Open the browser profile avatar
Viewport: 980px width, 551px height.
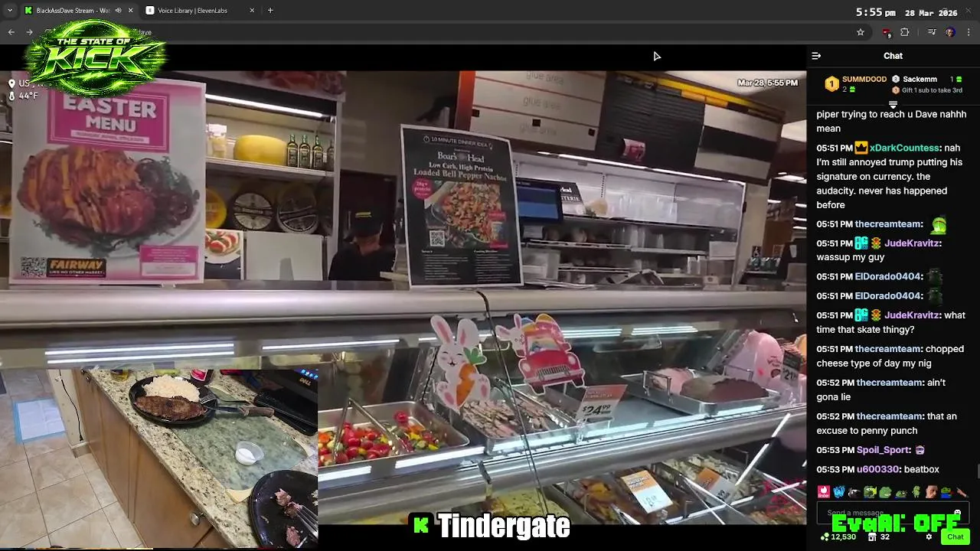(950, 32)
